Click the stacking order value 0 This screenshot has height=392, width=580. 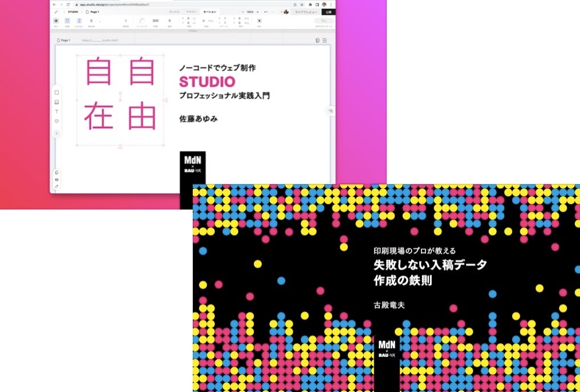point(91,21)
